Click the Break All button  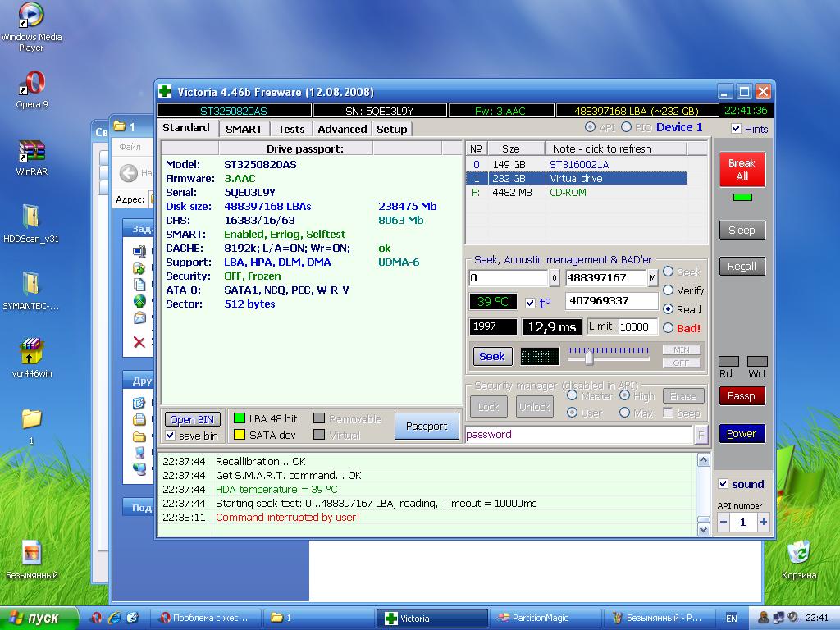tap(742, 170)
